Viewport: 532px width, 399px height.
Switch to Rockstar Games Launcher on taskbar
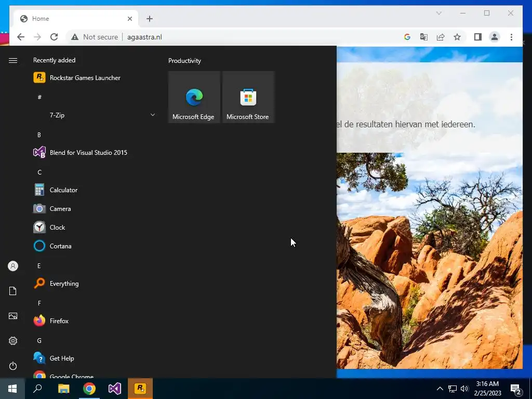pyautogui.click(x=140, y=389)
